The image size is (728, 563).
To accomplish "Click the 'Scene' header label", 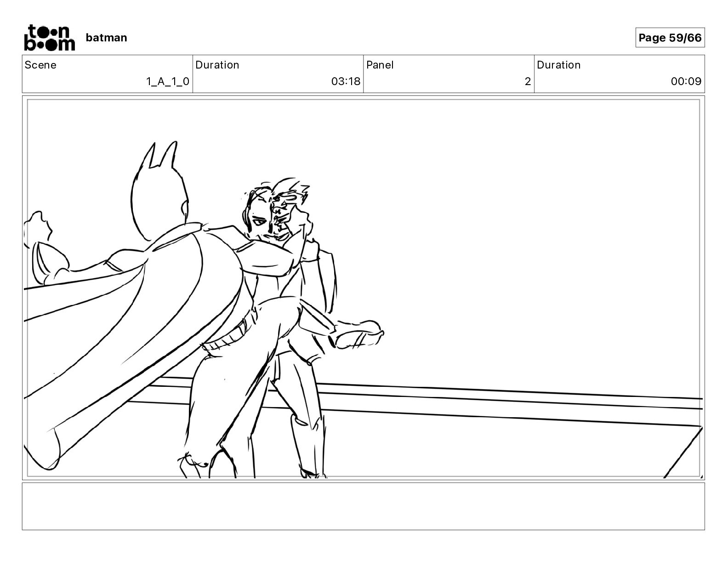I will [x=40, y=65].
